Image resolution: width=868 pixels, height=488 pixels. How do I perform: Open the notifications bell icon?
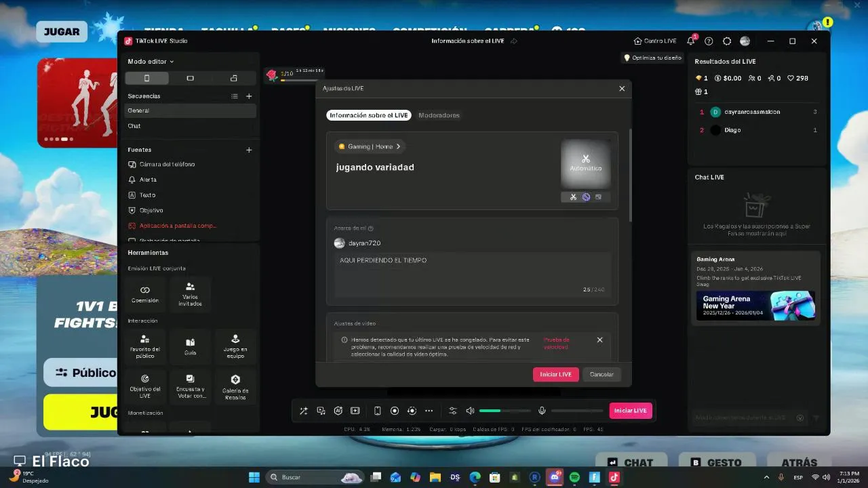(x=691, y=41)
